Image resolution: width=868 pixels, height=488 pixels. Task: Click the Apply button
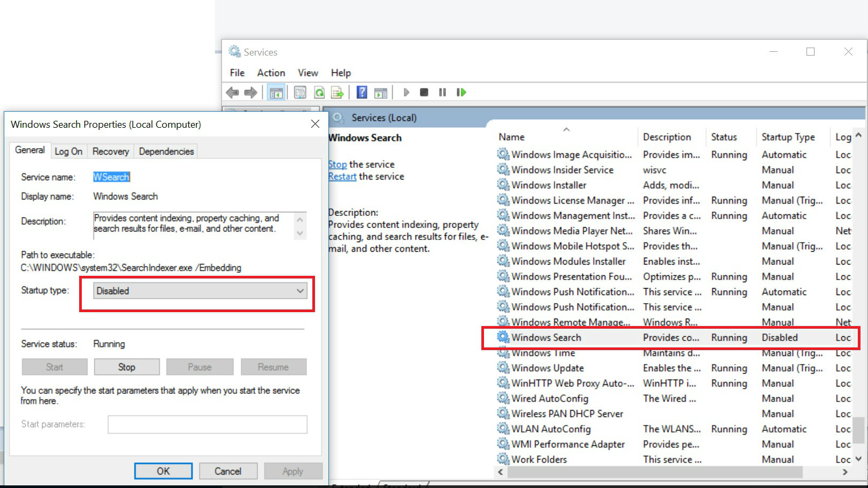(293, 471)
